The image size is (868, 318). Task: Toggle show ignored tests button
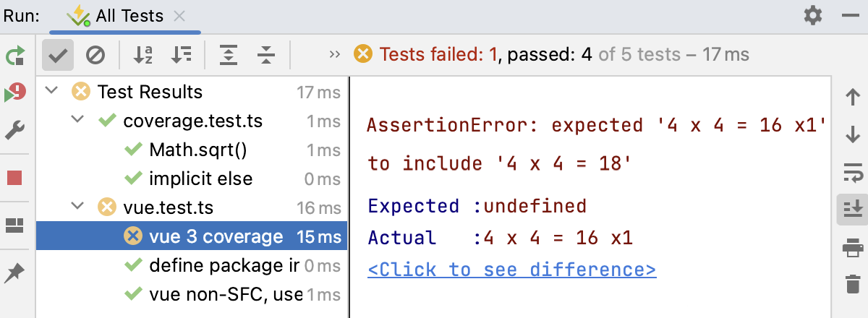95,55
